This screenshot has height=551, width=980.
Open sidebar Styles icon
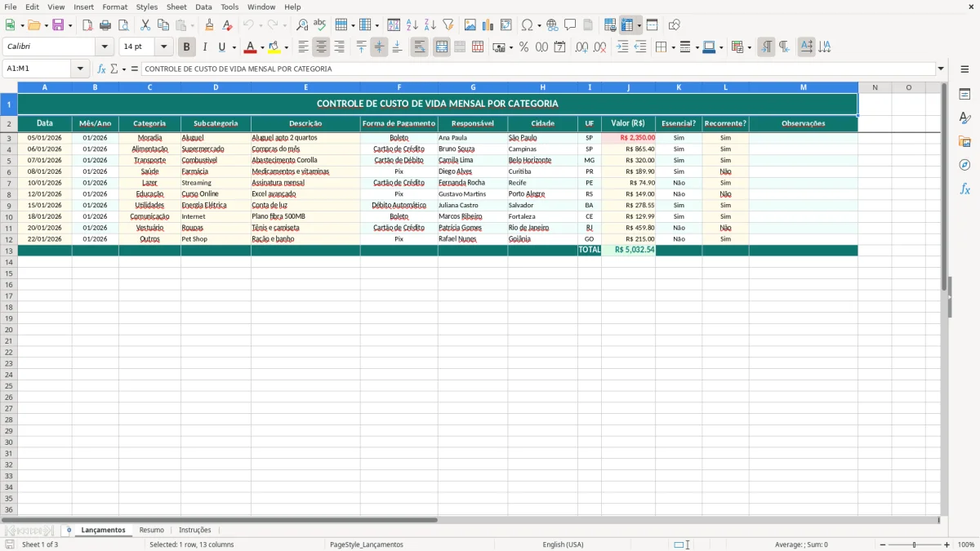point(964,118)
